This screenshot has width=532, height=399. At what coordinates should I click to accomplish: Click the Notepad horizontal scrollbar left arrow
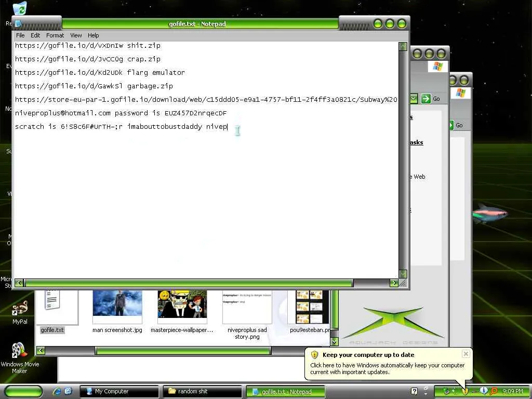[x=19, y=283]
